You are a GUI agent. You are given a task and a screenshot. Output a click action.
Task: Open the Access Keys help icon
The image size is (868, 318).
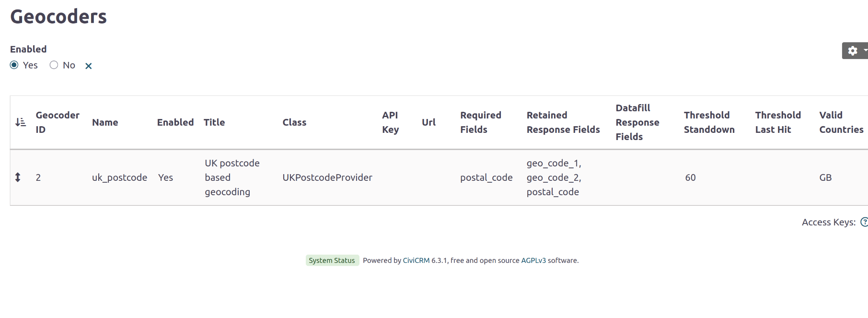tap(864, 222)
